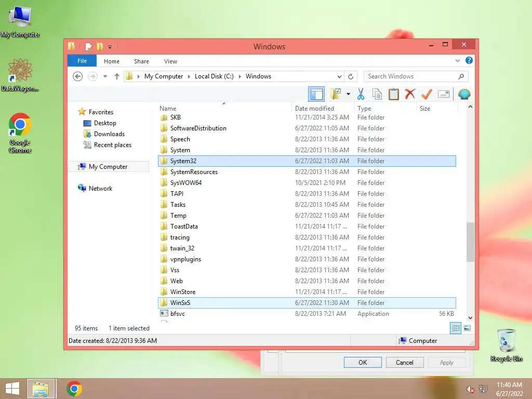Click the scroll down arrow of file list
The height and width of the screenshot is (399, 532).
click(470, 318)
